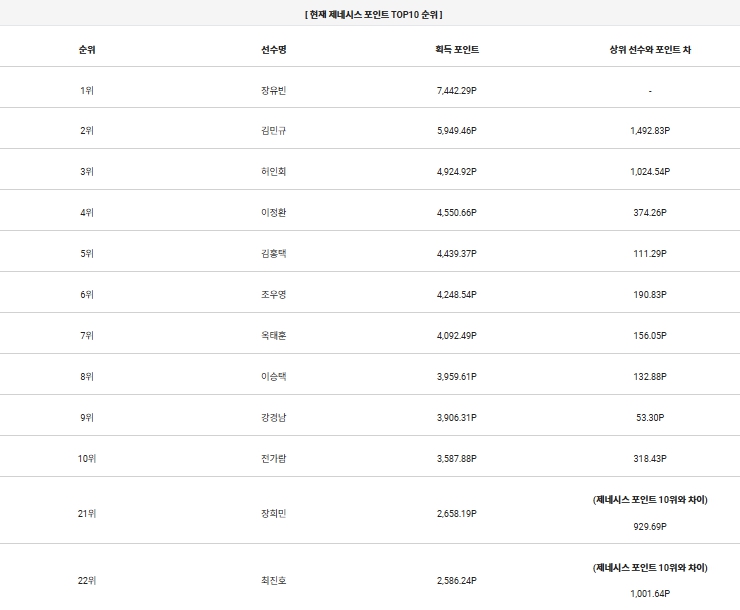The height and width of the screenshot is (610, 740).
Task: Select player name 장유빈 in first row
Action: 273,90
